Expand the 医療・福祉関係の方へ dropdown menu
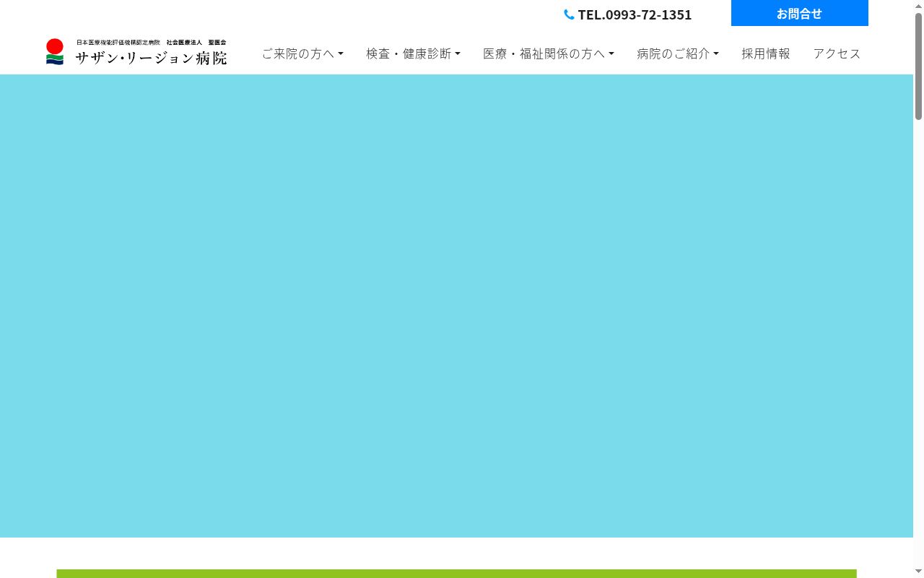924x578 pixels. coord(549,53)
